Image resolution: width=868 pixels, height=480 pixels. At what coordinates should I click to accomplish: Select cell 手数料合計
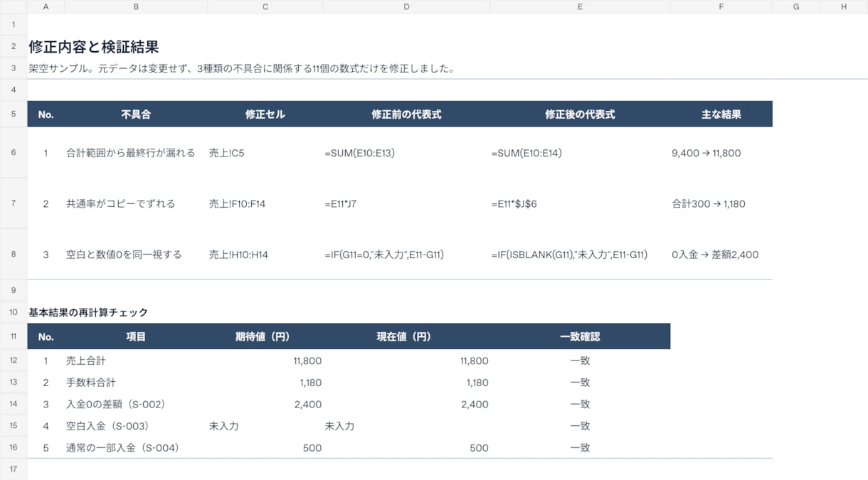(x=136, y=383)
